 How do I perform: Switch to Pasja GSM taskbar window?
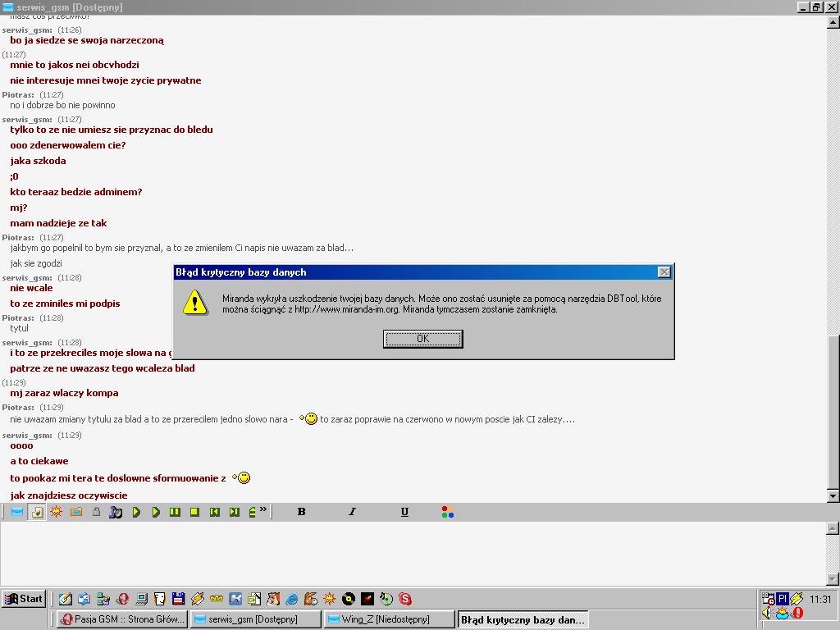(x=123, y=619)
